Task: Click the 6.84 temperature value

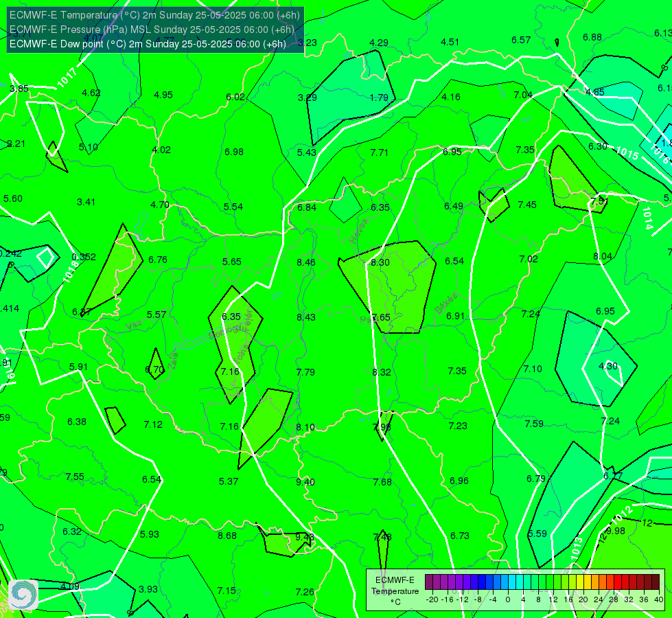Action: coord(307,207)
